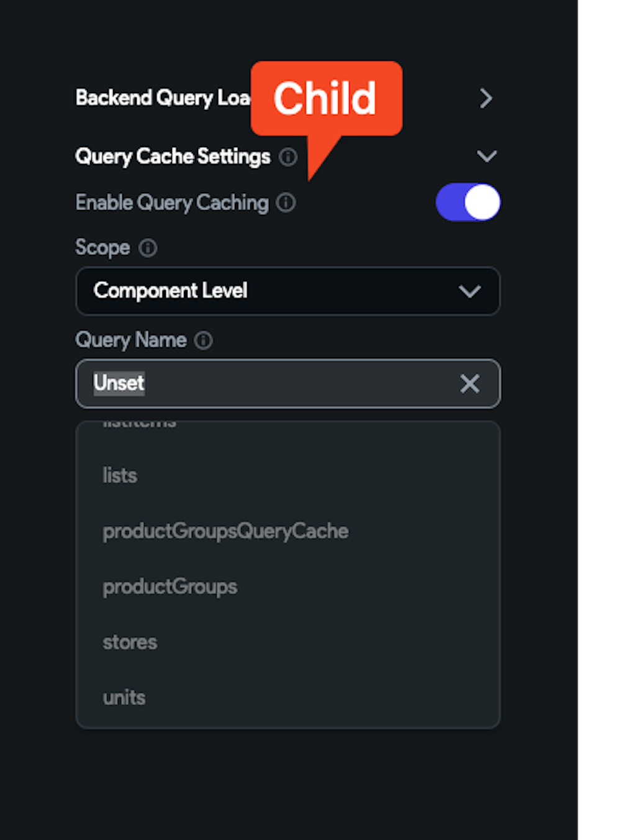Click the red Child callout label
Viewport: 621px width, 840px height.
click(x=326, y=98)
